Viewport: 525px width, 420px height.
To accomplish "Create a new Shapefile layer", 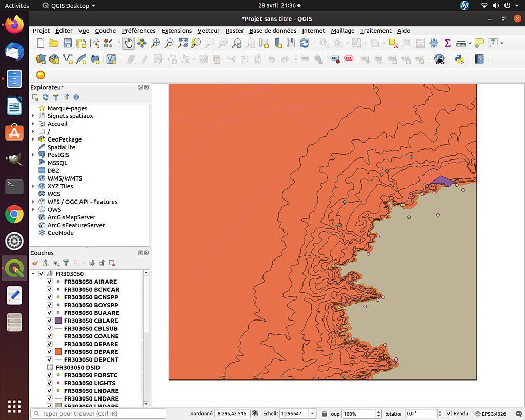I will (x=68, y=59).
